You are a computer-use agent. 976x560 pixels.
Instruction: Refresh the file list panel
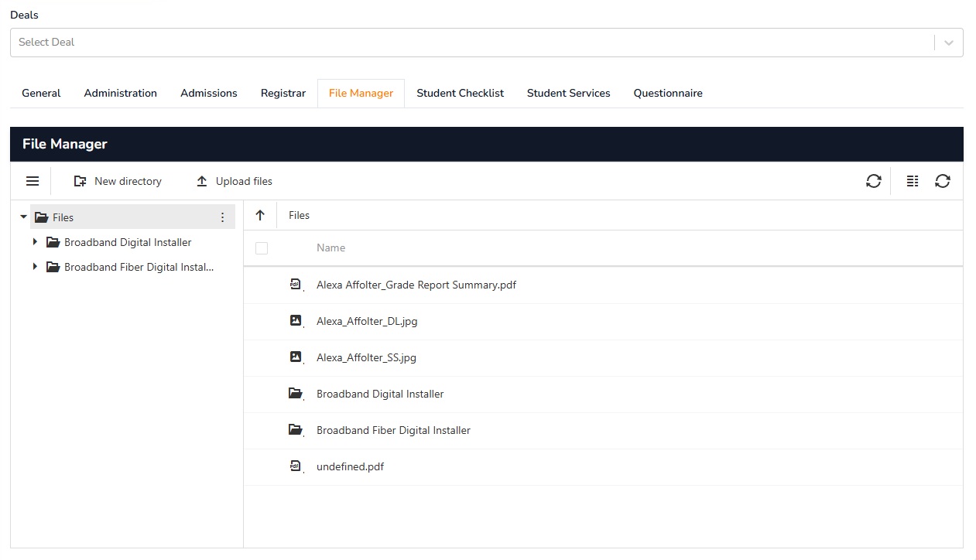[x=943, y=180]
